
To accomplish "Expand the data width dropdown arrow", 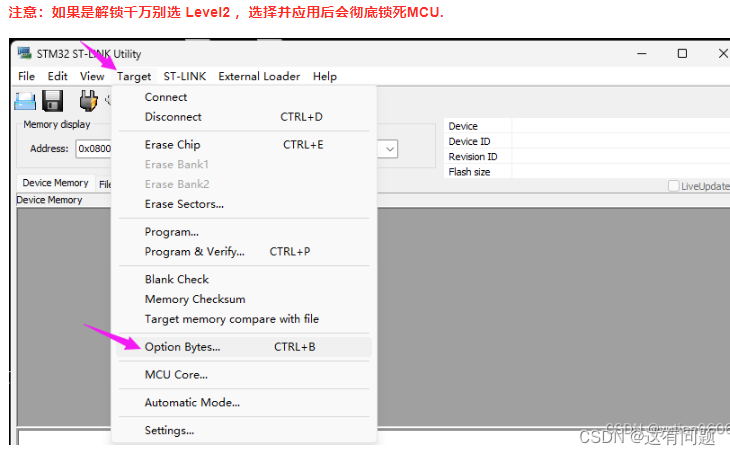I will pos(390,149).
